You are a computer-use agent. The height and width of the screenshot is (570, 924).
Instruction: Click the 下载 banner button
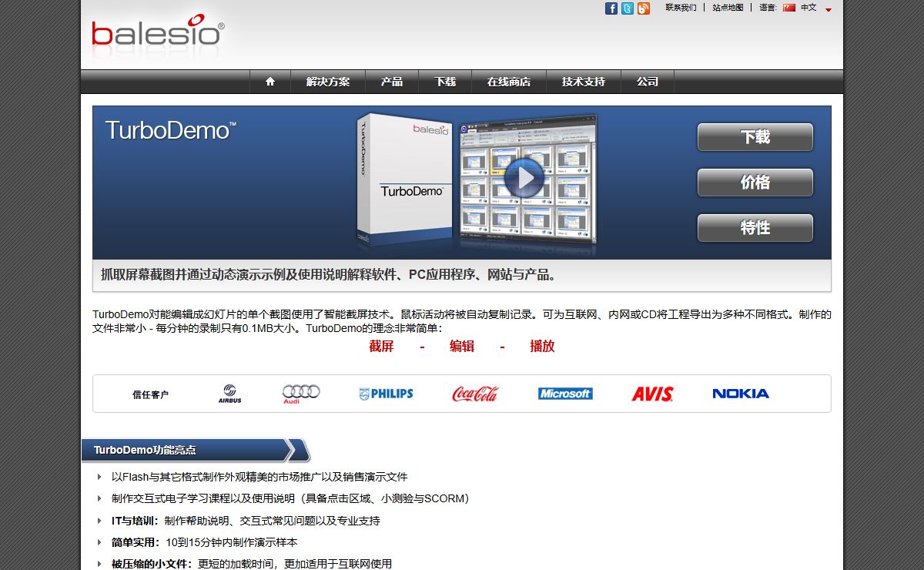[755, 137]
